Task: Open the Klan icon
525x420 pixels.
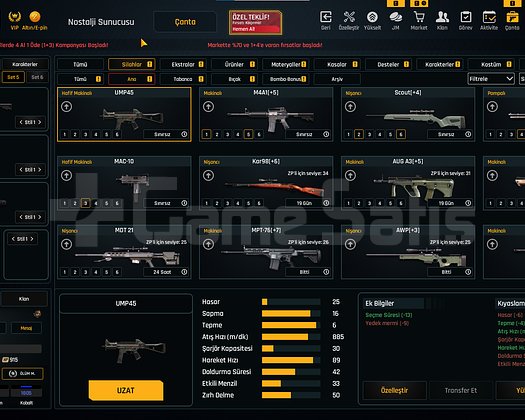Action: coord(442,17)
